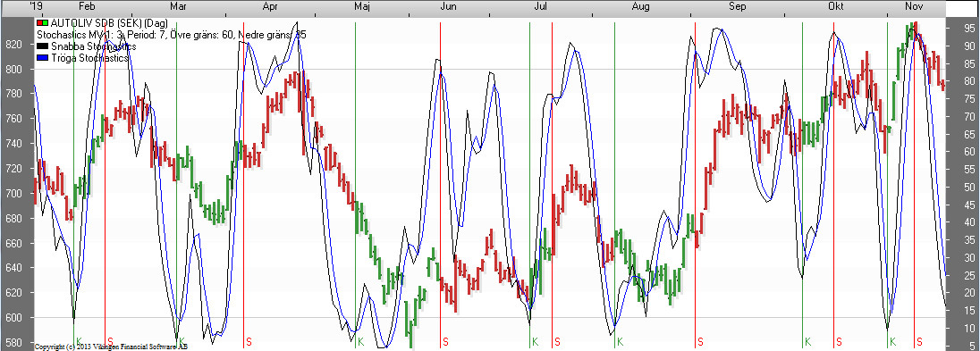Click the 760 value on the price axis
This screenshot has width=980, height=351.
(13, 119)
